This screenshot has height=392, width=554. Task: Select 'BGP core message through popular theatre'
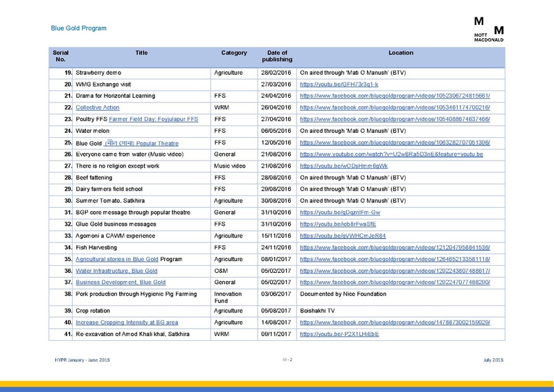click(x=133, y=213)
